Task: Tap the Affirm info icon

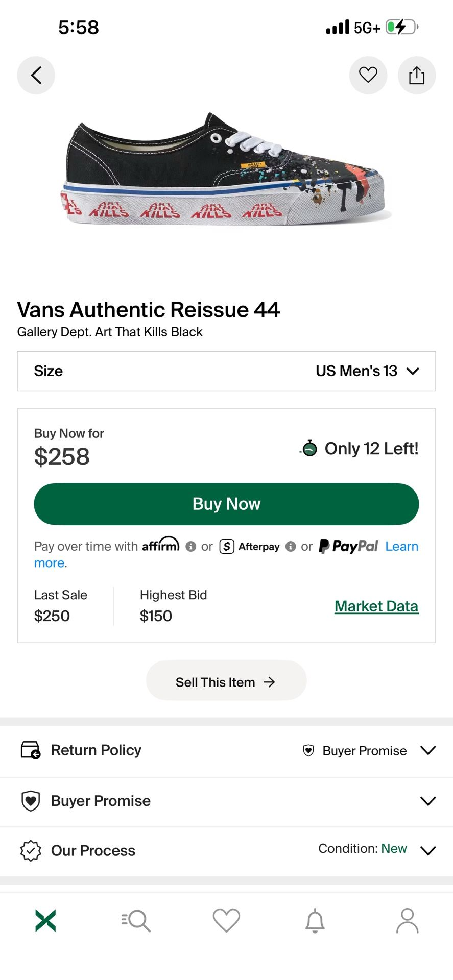Action: (x=191, y=547)
